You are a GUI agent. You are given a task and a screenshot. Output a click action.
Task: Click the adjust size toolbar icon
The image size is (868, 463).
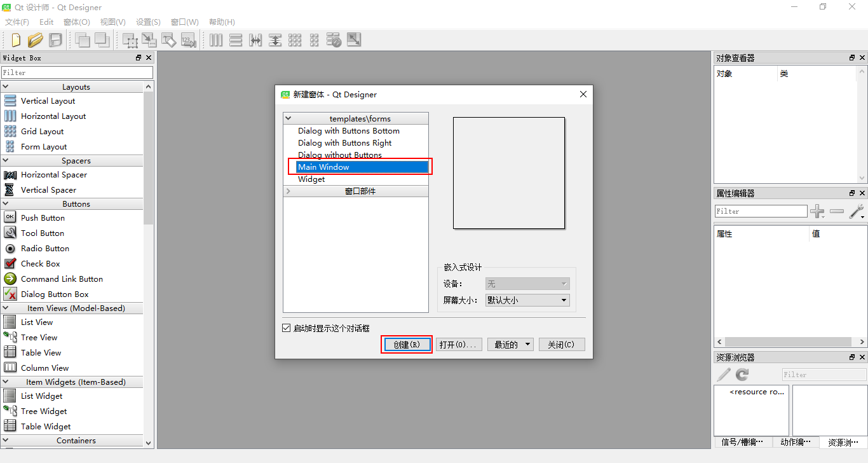click(x=354, y=39)
